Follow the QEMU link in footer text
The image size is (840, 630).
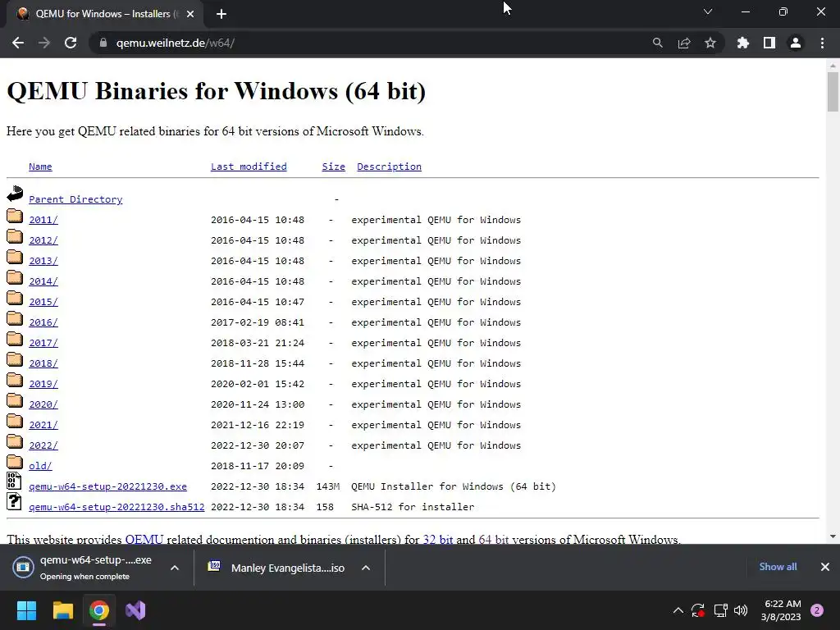[x=144, y=539]
